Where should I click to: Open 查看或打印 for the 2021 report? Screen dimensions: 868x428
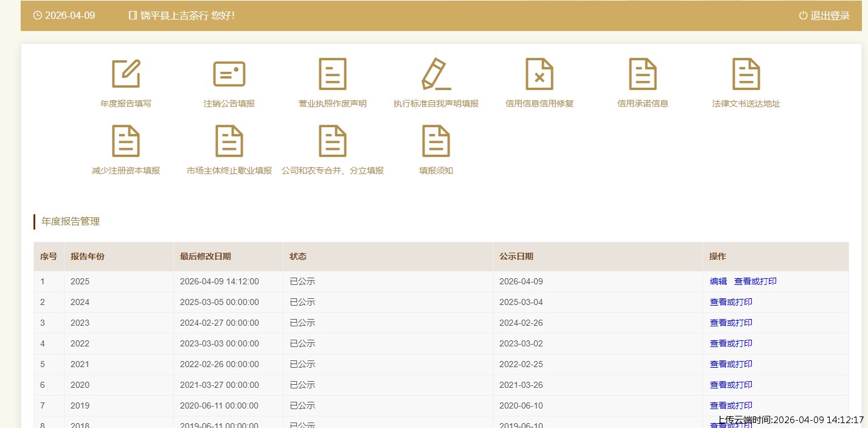point(731,364)
